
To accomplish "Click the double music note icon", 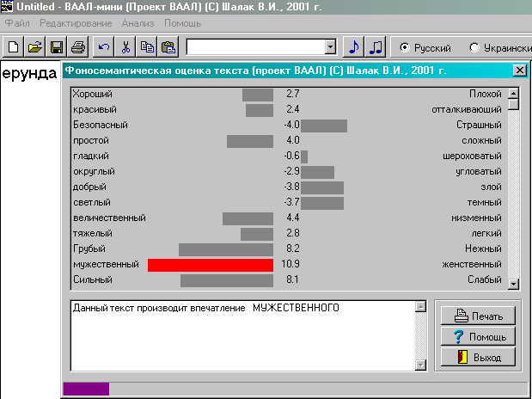I will (x=376, y=46).
